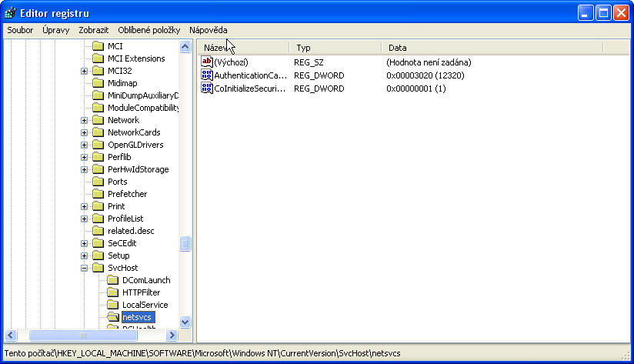Expand the PerHwIdStorage key
This screenshot has height=364, width=634.
click(84, 170)
